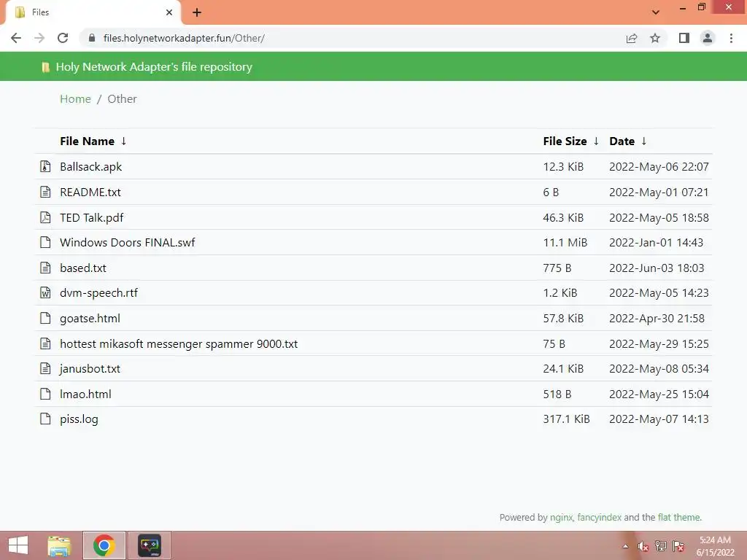This screenshot has height=560, width=747.
Task: Click the file icon beside piss.log
Action: [x=45, y=419]
